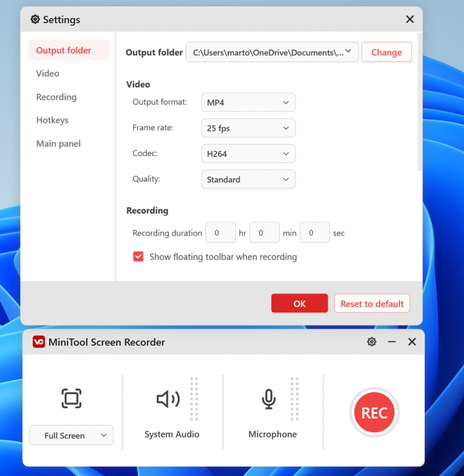The width and height of the screenshot is (464, 476).
Task: Mute the System Audio speaker icon
Action: (x=168, y=399)
